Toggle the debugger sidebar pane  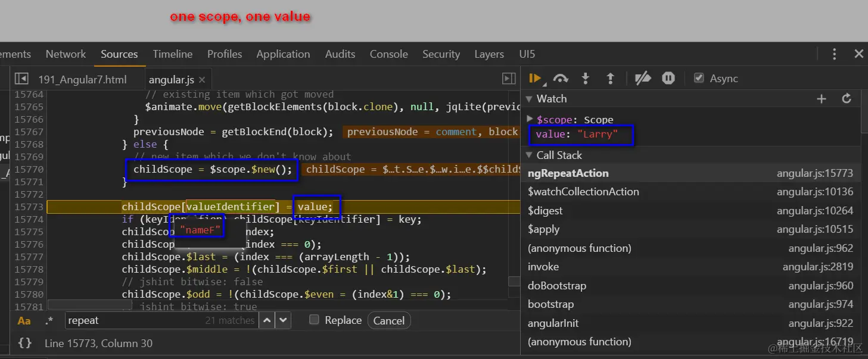point(509,79)
